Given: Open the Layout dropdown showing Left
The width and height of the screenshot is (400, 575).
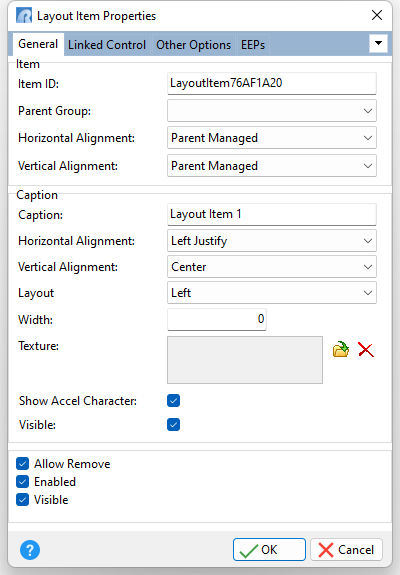Looking at the screenshot, I should pos(272,293).
